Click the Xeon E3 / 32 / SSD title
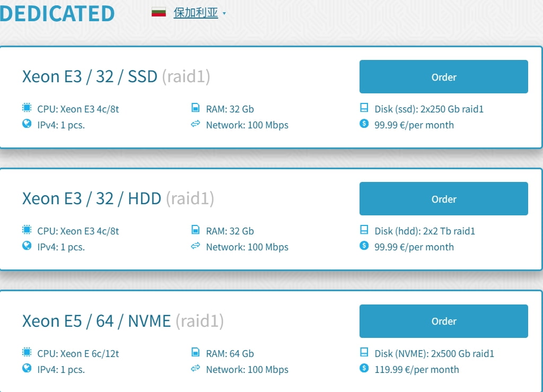Image resolution: width=543 pixels, height=392 pixels. point(90,76)
